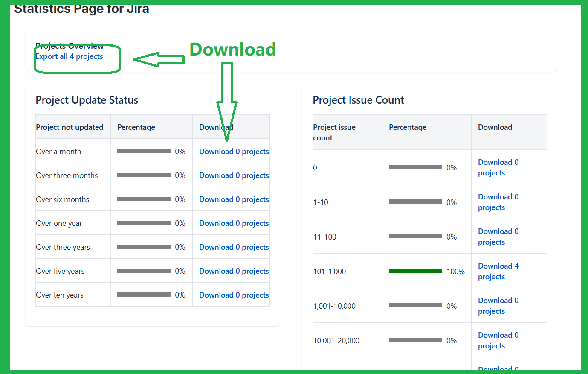Click the progress bar in Over a month row
This screenshot has width=588, height=374.
point(144,151)
